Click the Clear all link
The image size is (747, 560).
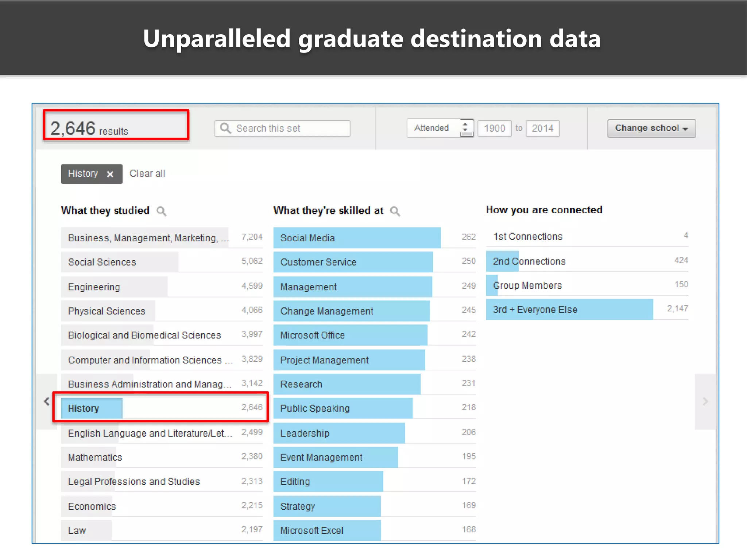pyautogui.click(x=147, y=174)
